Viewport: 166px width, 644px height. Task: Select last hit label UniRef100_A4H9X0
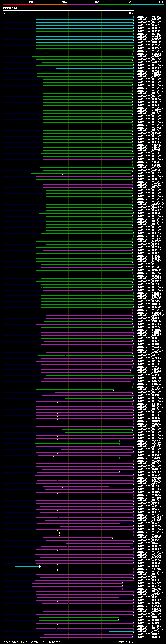pos(149,637)
